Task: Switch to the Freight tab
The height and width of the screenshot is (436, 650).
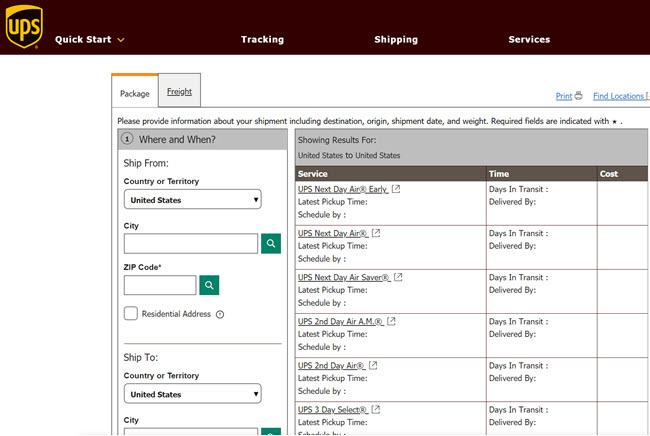Action: tap(179, 91)
